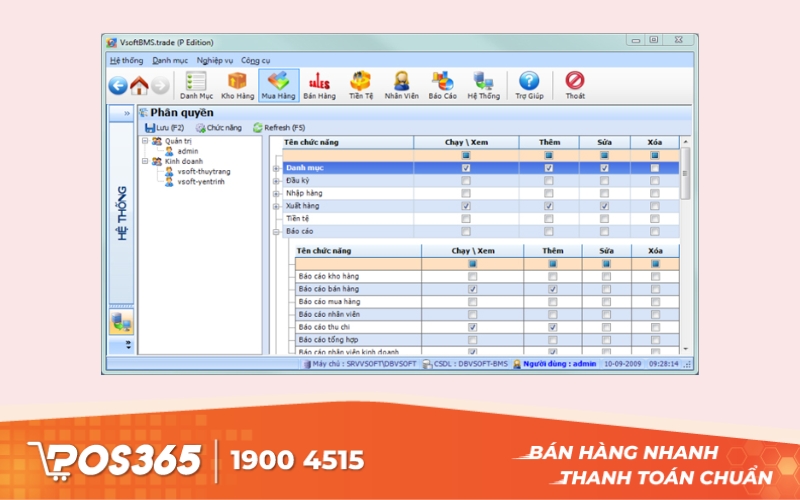This screenshot has height=500, width=800.
Task: Toggle Danh mục Xóa checkbox
Action: [x=655, y=168]
